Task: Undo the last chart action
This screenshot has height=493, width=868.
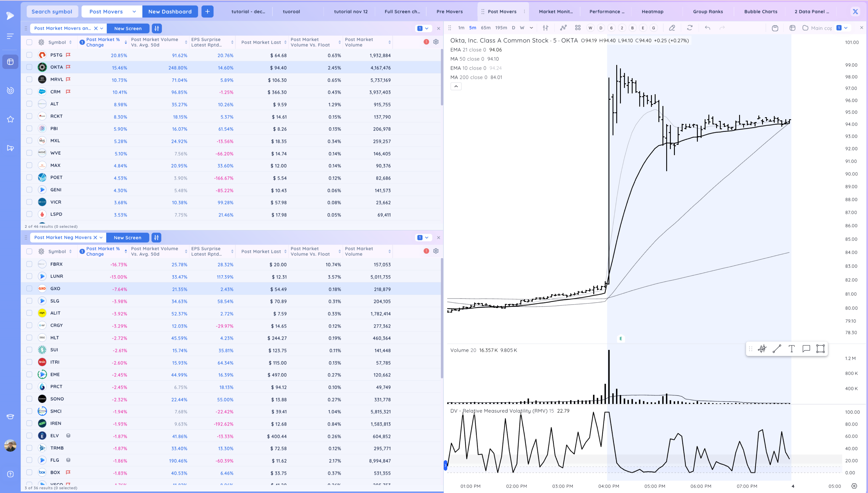Action: (707, 28)
